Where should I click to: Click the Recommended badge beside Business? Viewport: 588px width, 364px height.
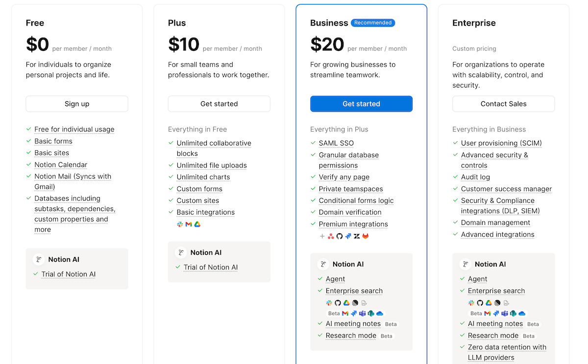pyautogui.click(x=373, y=23)
